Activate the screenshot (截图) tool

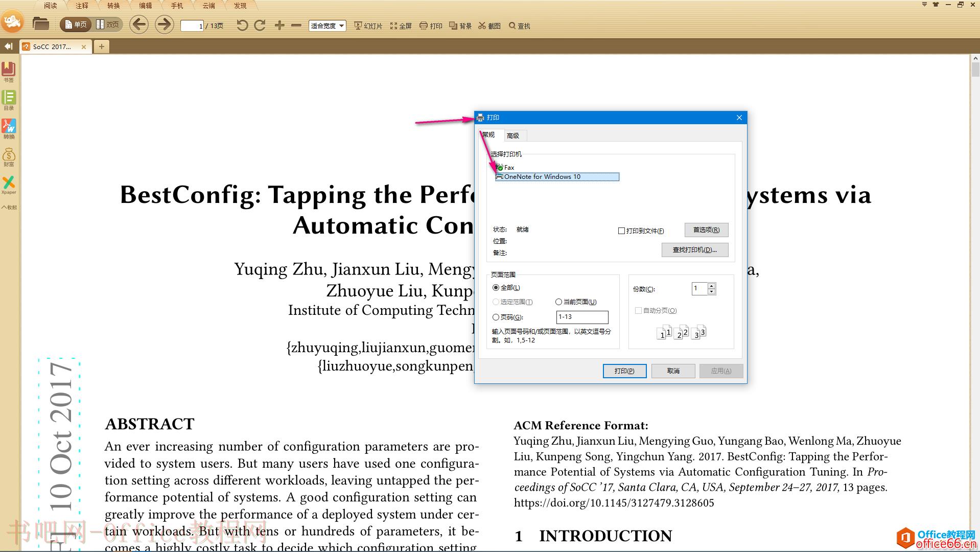[489, 26]
